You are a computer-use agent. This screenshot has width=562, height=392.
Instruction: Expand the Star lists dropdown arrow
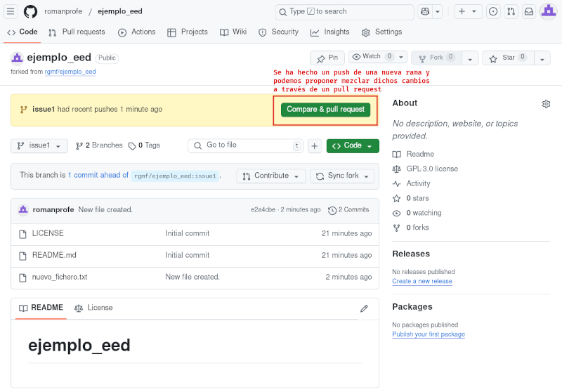click(542, 58)
